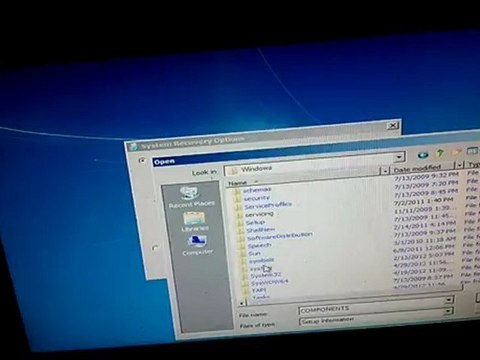
Task: Click left arrow of horizontal scrollbar
Action: point(242,303)
